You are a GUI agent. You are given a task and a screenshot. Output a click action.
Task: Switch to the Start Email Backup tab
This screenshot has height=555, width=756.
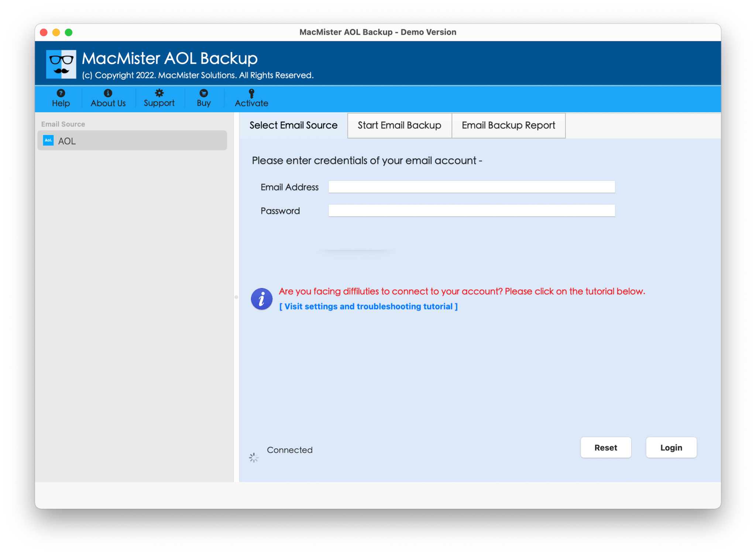coord(399,125)
